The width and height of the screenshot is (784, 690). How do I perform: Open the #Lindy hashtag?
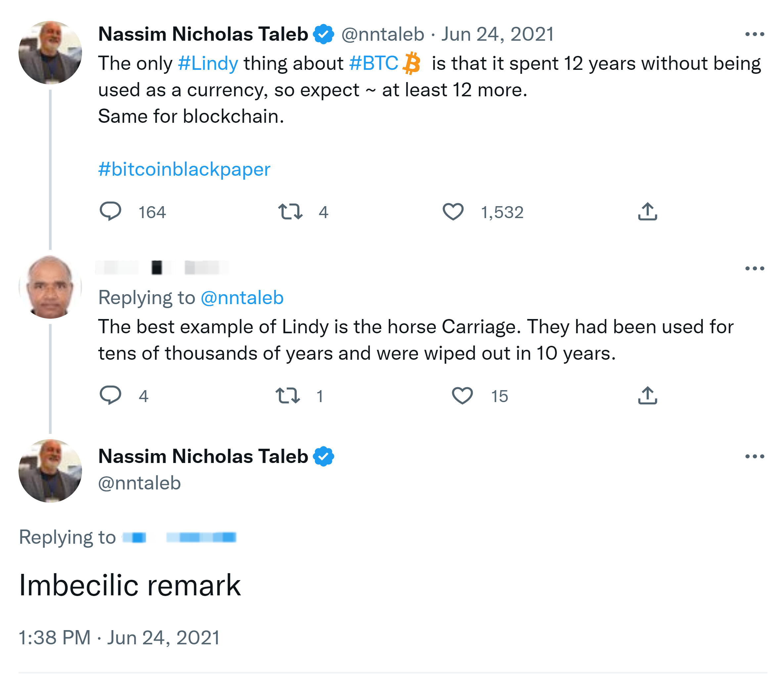pos(208,63)
